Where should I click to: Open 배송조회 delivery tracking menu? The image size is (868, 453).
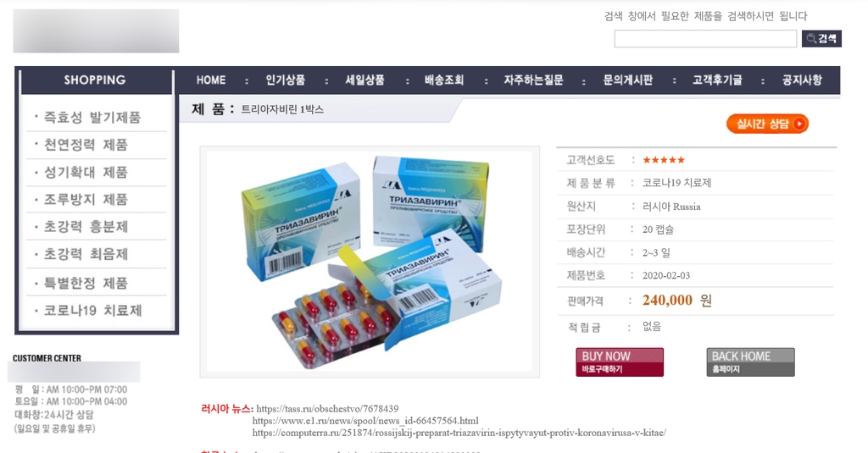coord(444,80)
